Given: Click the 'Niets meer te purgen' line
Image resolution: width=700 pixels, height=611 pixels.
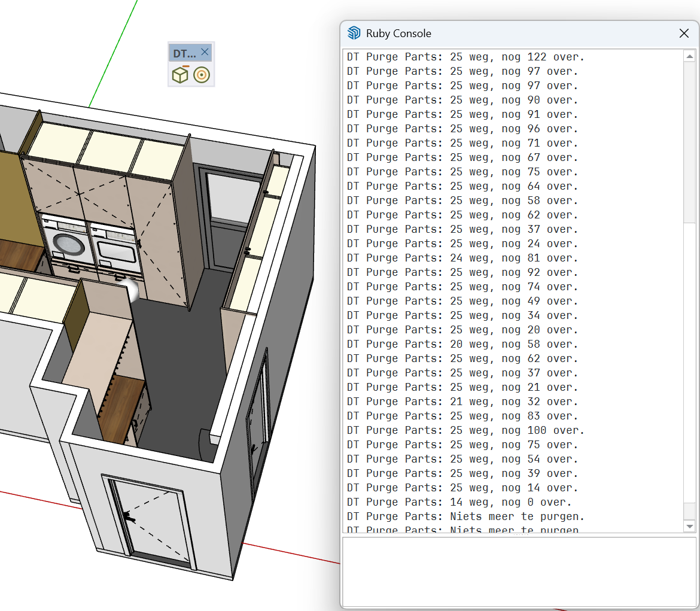Looking at the screenshot, I should coord(465,517).
